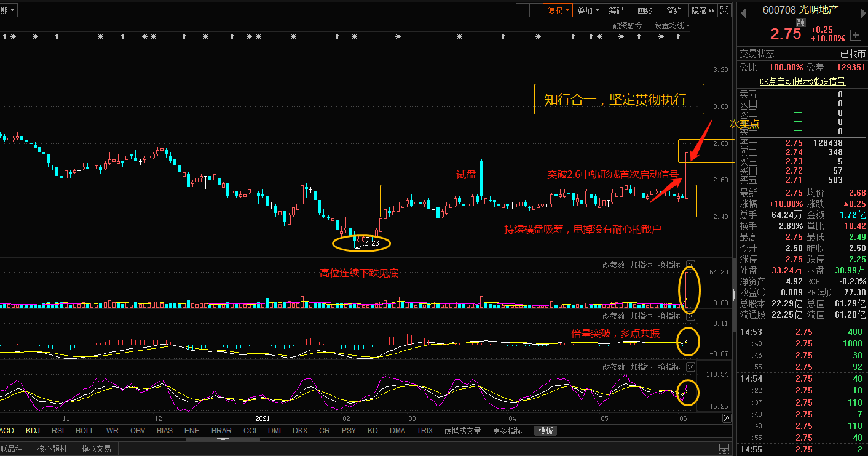The image size is (868, 456).
Task: Click 加指标 in MACD panel
Action: pos(641,316)
